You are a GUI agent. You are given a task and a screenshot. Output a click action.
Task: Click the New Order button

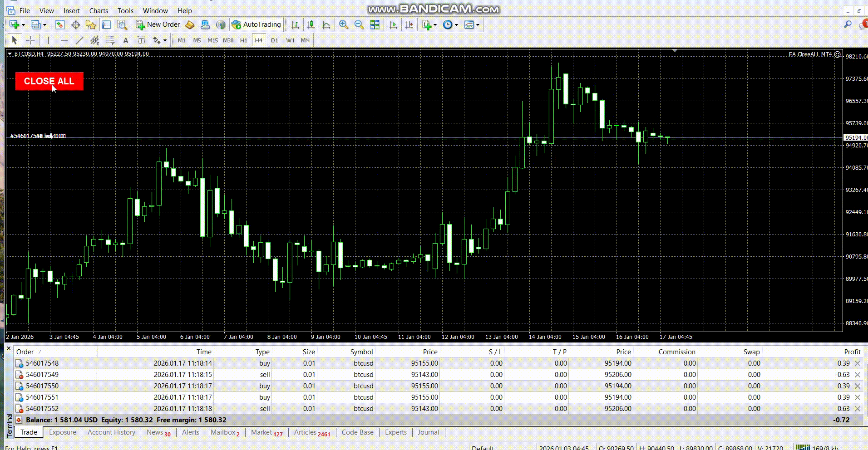[x=158, y=24]
